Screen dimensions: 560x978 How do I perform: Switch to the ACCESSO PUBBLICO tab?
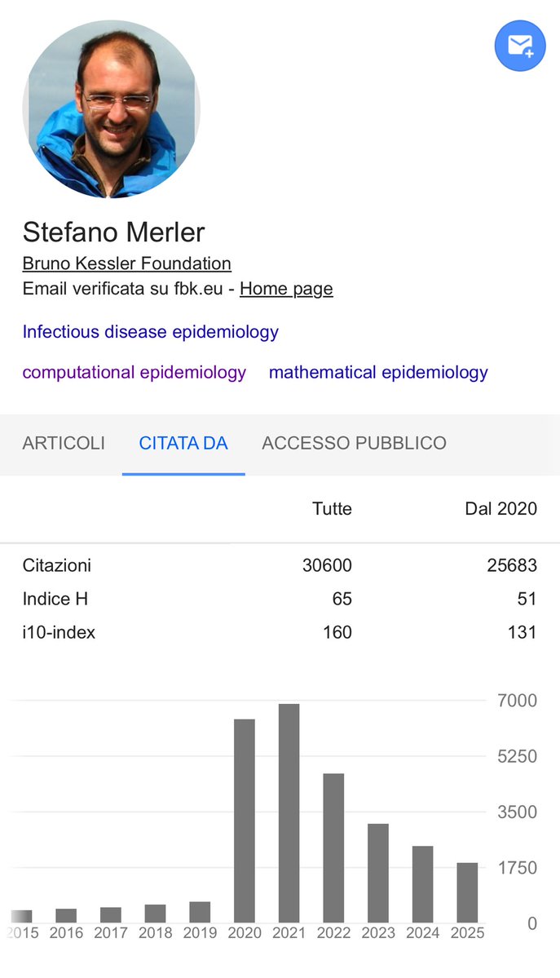pos(354,443)
